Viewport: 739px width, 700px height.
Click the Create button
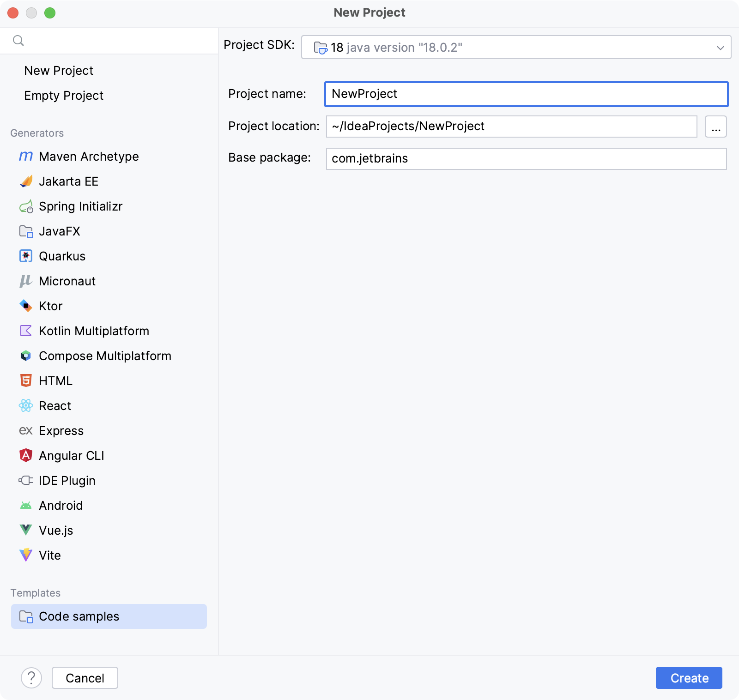coord(689,678)
